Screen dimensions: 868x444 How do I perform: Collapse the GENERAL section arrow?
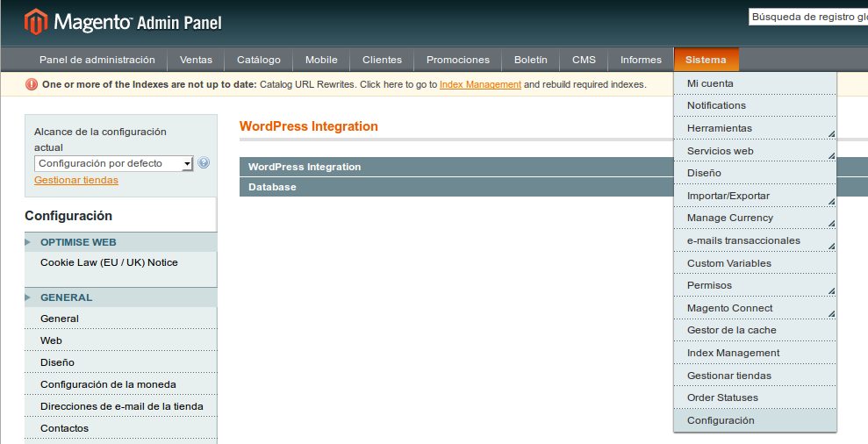coord(28,297)
